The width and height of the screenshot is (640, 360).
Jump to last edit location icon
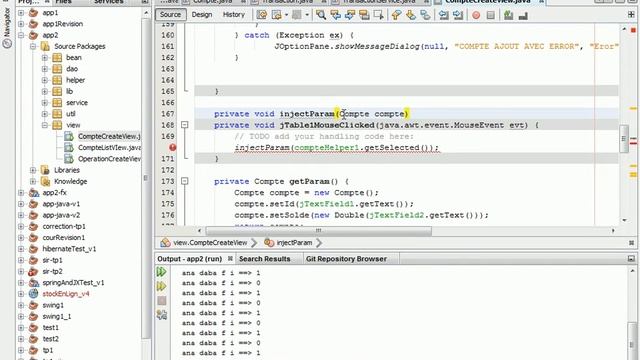pyautogui.click(x=261, y=16)
